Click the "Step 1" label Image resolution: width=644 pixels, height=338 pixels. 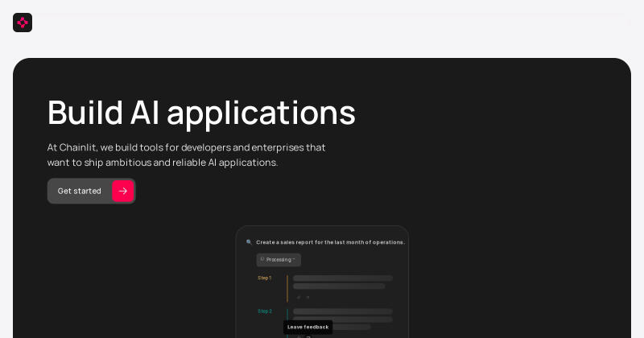click(265, 278)
